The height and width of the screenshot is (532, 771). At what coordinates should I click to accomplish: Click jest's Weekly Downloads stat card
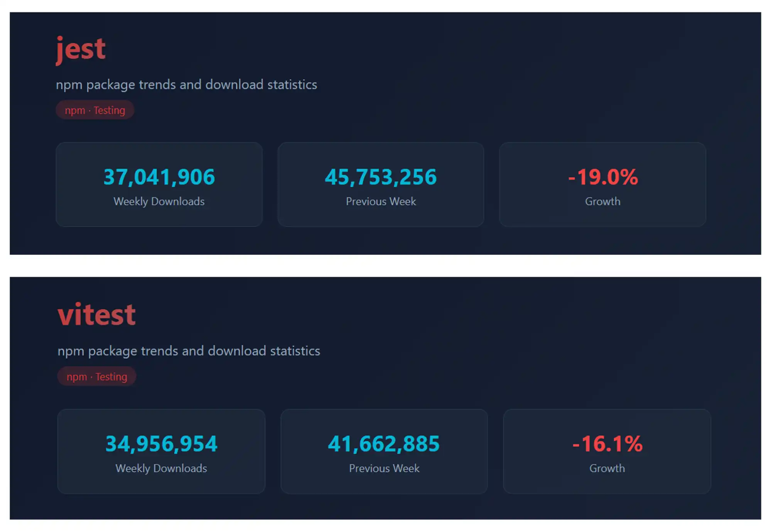[159, 185]
